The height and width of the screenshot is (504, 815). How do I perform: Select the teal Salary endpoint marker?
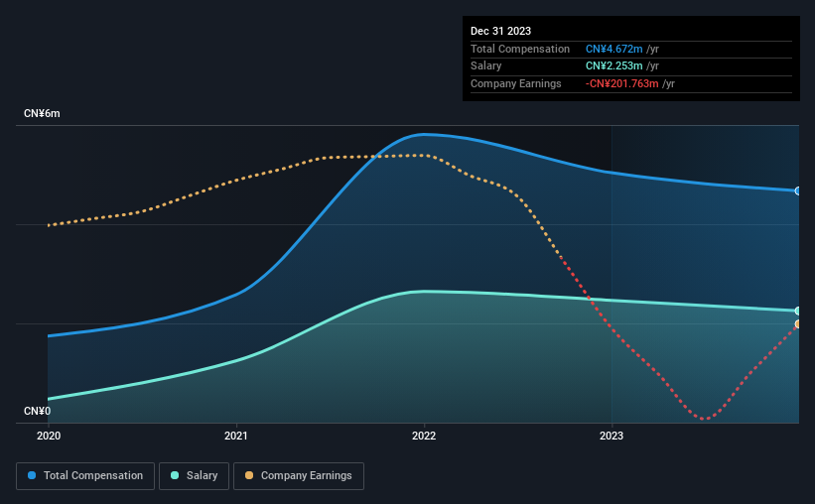[x=798, y=311]
